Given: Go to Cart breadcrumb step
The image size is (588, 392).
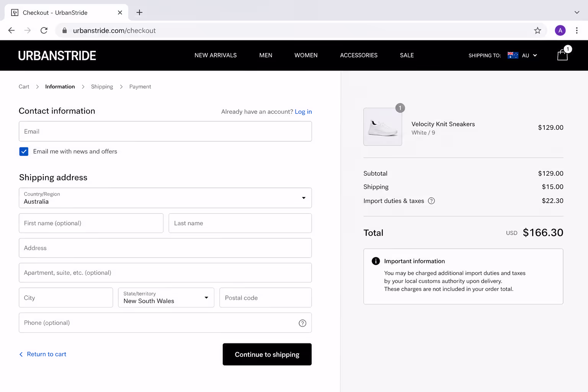Looking at the screenshot, I should tap(24, 87).
